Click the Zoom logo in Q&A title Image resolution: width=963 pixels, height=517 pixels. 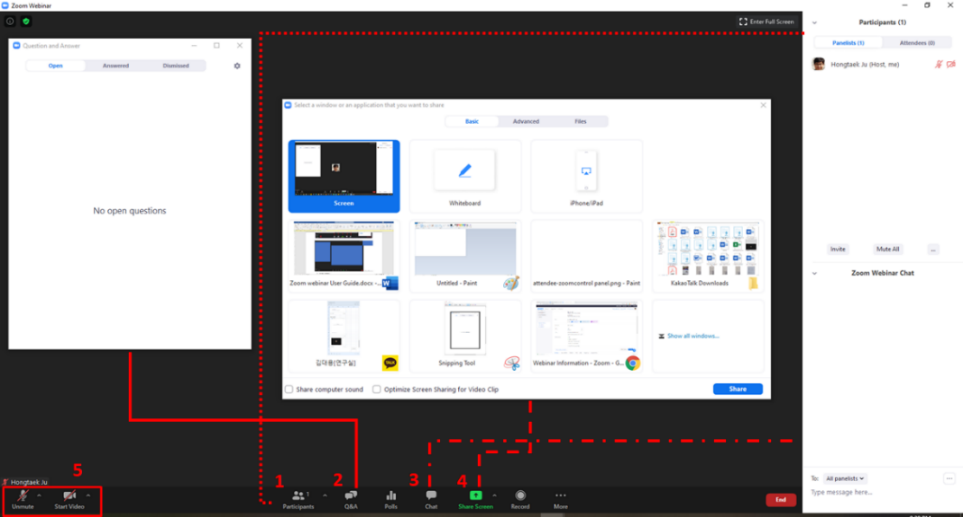tap(17, 45)
